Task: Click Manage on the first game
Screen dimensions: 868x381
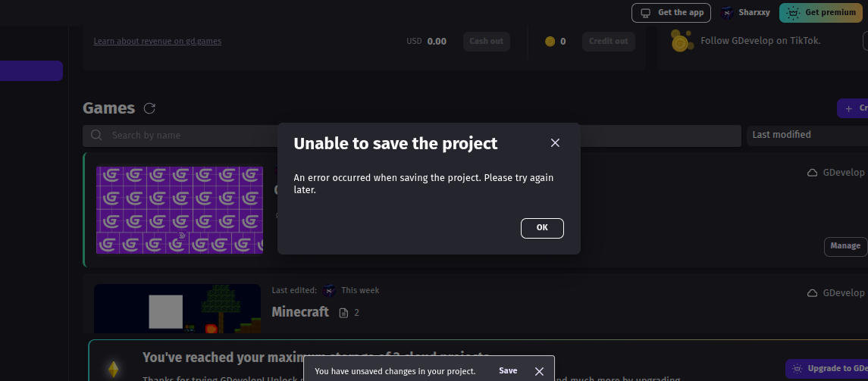Action: [844, 246]
